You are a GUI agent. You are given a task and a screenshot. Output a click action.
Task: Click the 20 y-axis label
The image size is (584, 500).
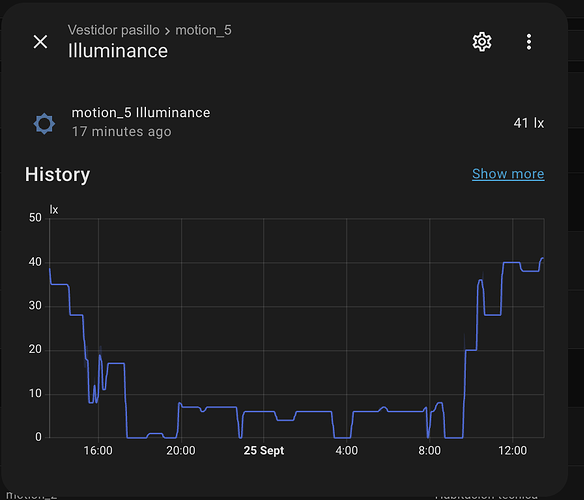click(x=35, y=349)
